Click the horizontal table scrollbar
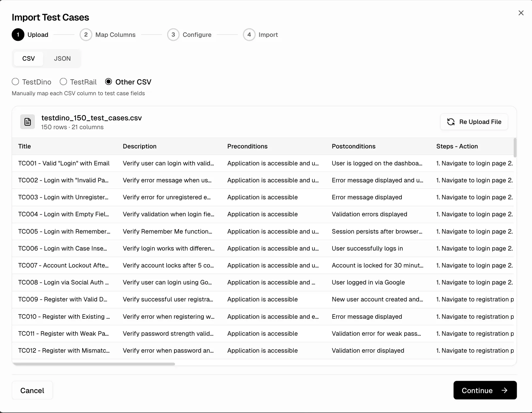 pyautogui.click(x=94, y=364)
